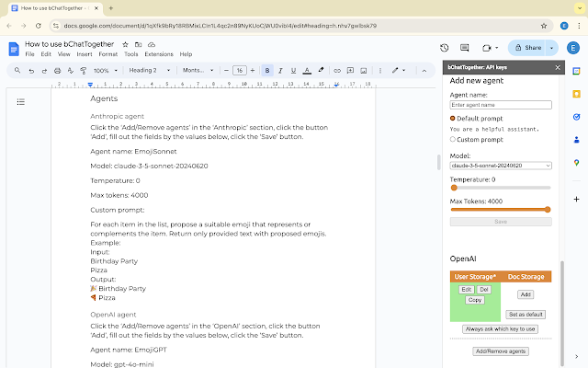The height and width of the screenshot is (368, 588).
Task: Click the Agent name input field
Action: pyautogui.click(x=501, y=105)
